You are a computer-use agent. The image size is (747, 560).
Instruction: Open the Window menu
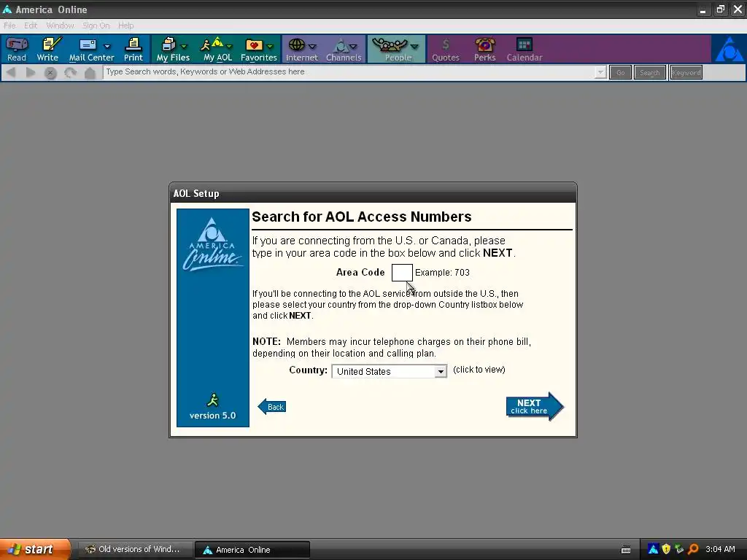pos(60,26)
